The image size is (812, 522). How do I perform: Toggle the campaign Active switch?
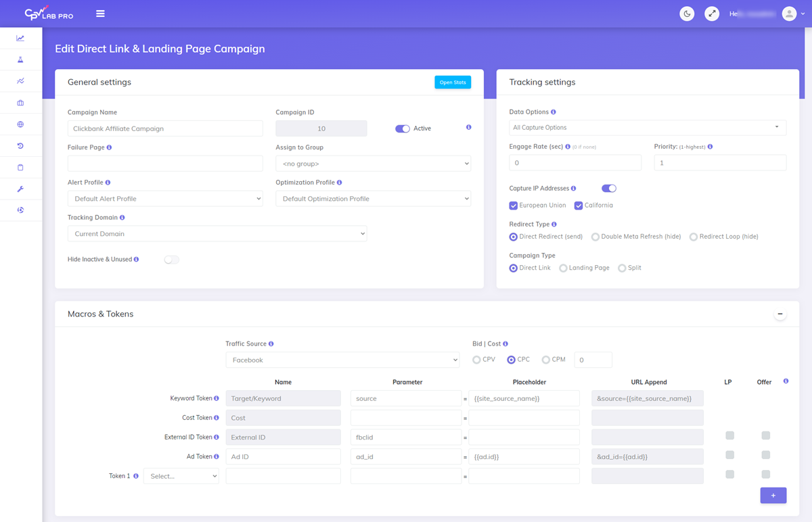click(403, 128)
